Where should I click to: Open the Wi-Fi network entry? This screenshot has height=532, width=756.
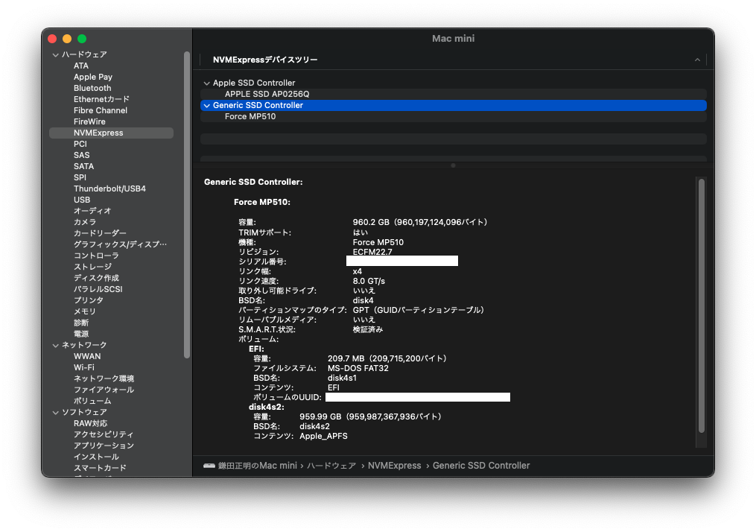[x=84, y=368]
